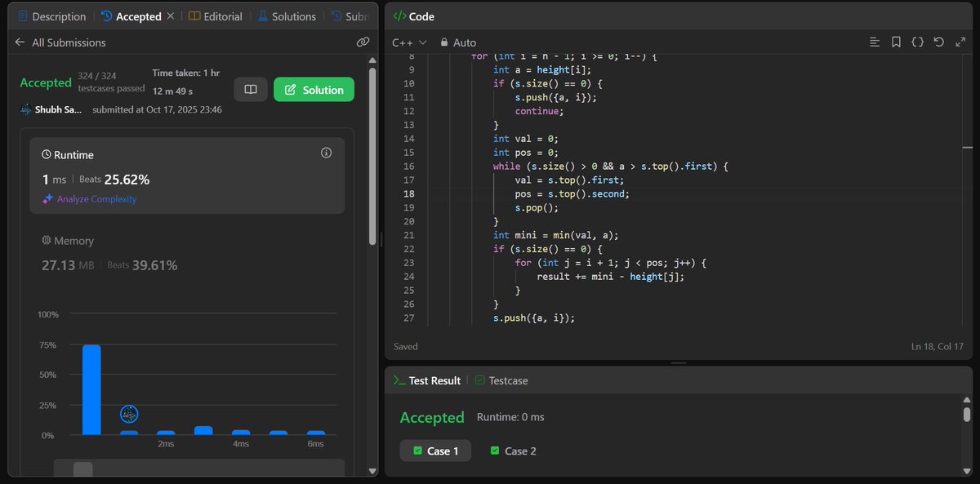Screen dimensions: 980x484
Task: Click the Runtime stats card
Action: (x=187, y=176)
